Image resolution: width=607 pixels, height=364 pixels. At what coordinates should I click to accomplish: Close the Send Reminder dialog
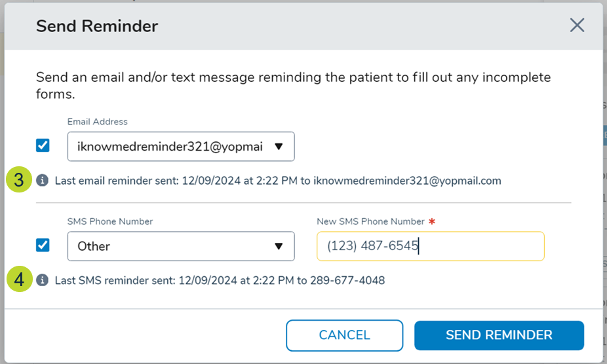click(x=577, y=26)
